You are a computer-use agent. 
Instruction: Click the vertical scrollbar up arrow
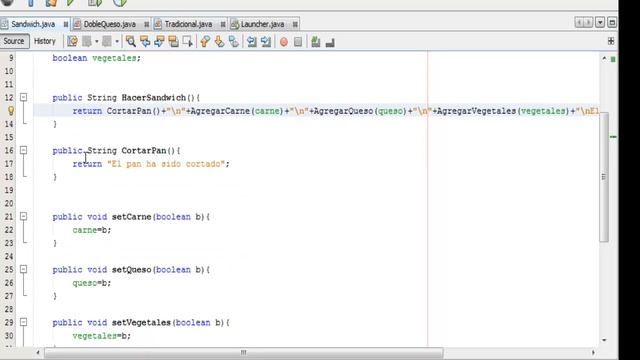click(x=604, y=58)
